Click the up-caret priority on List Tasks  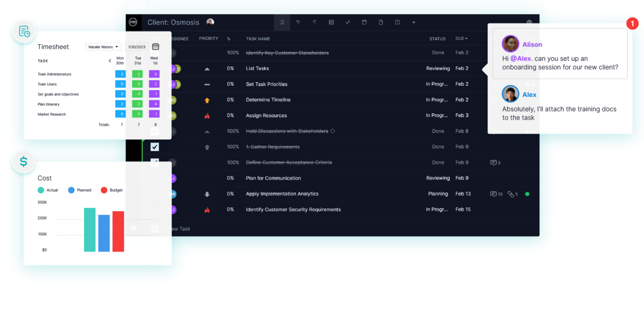pyautogui.click(x=207, y=69)
